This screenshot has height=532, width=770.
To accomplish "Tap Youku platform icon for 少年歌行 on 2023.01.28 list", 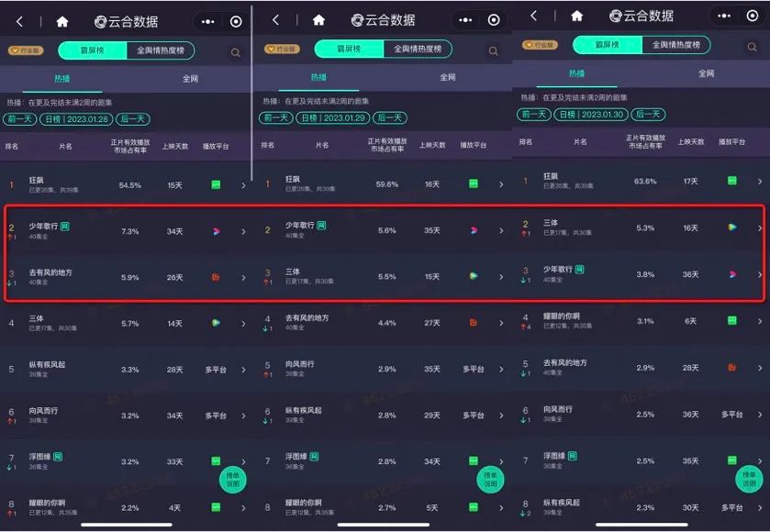I will point(217,231).
